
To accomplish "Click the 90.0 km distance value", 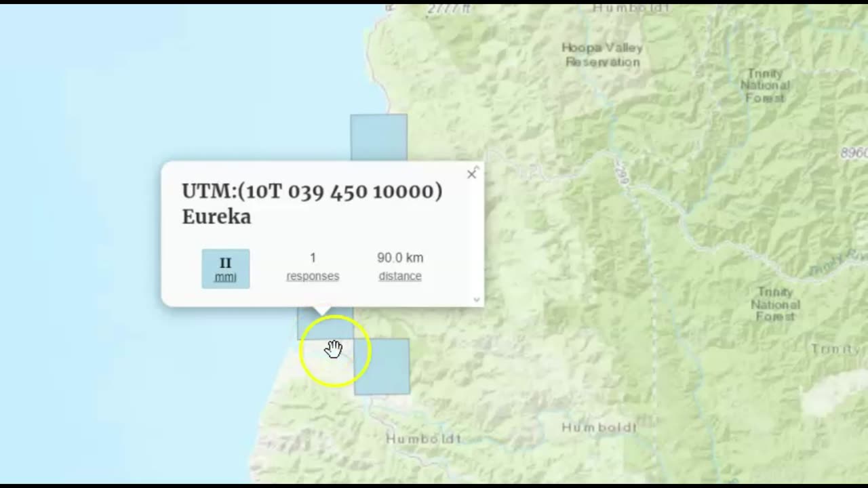I will coord(400,258).
